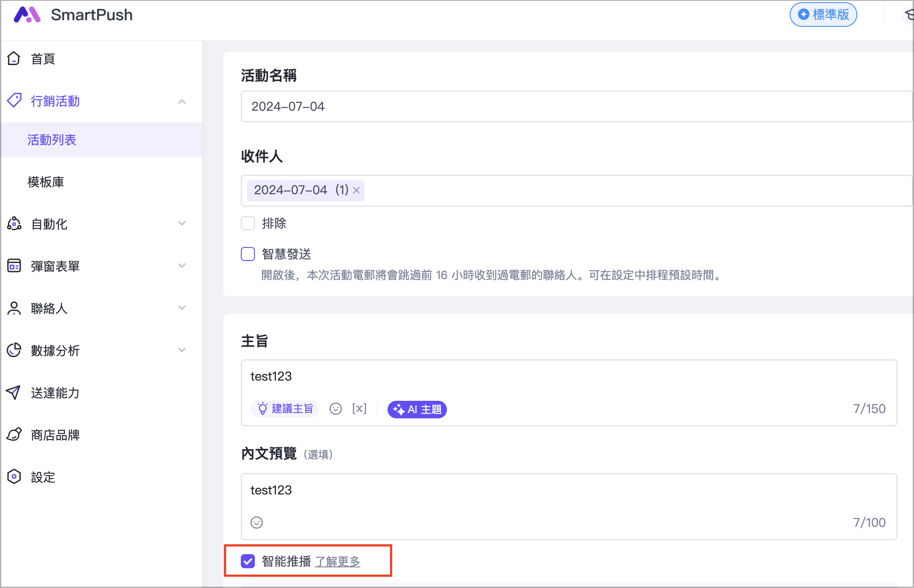Open the 了解更多 link

[x=337, y=562]
